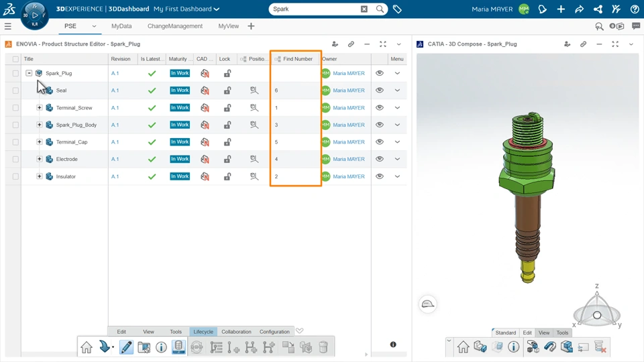Toggle visibility eye for Spark_Plug_Body row
The height and width of the screenshot is (362, 644).
(x=380, y=125)
